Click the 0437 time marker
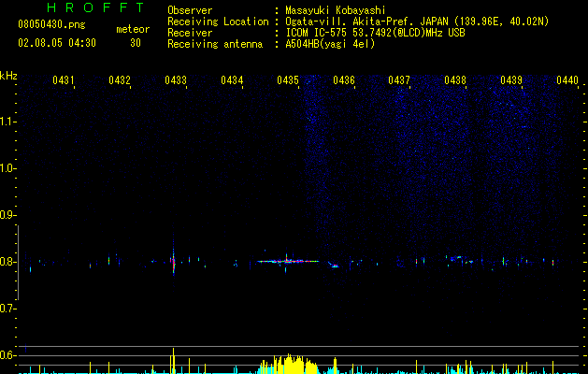 (399, 79)
